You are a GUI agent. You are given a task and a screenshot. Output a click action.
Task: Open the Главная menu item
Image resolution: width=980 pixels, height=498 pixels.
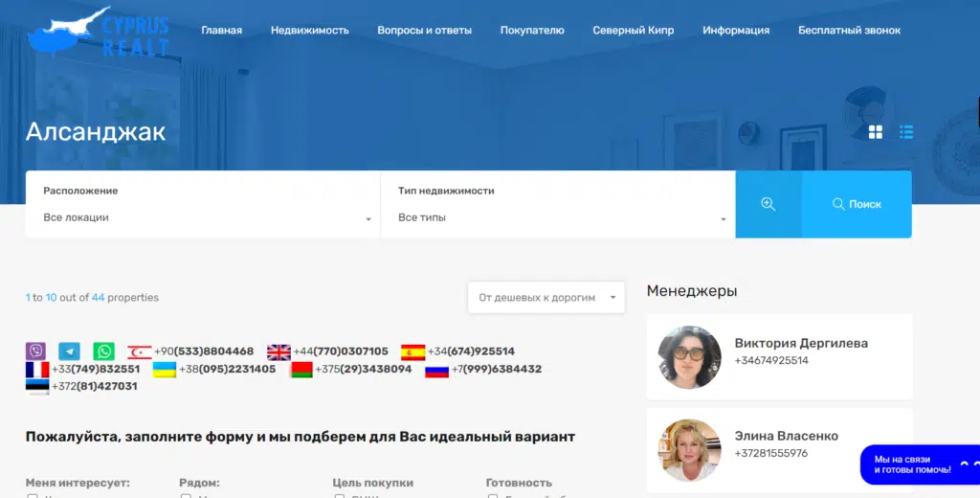[221, 30]
